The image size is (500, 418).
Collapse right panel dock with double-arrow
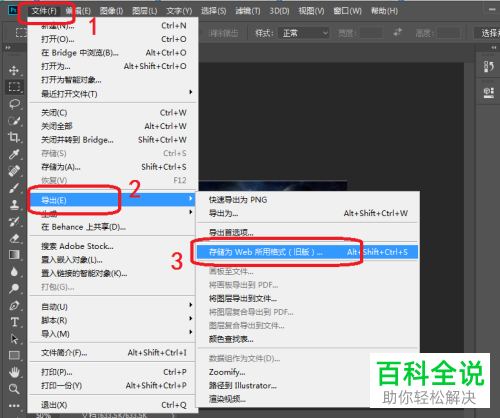click(494, 48)
